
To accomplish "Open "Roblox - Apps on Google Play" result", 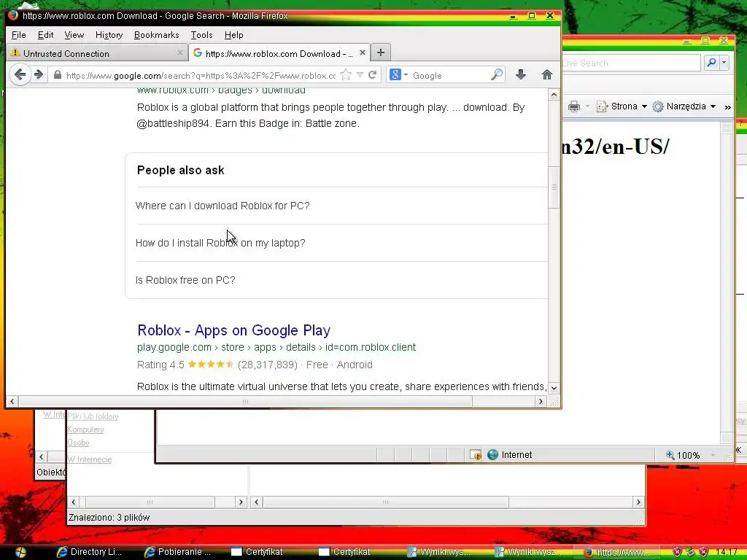I will coord(234,330).
